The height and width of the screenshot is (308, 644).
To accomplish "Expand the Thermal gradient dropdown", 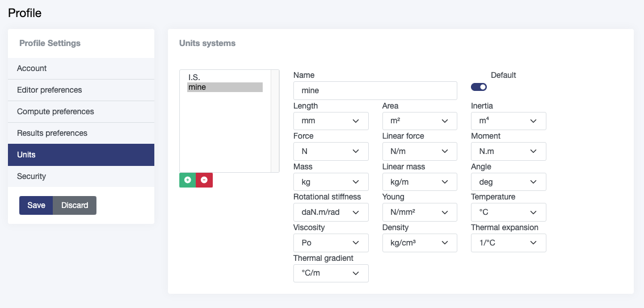I will pos(330,273).
